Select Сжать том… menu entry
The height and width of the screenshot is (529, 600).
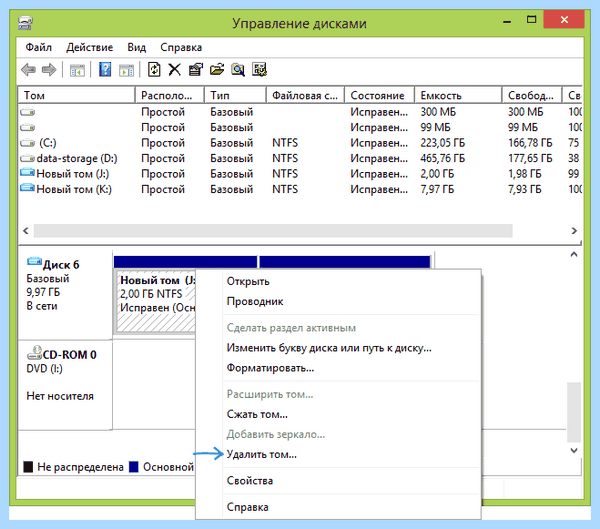(x=257, y=414)
